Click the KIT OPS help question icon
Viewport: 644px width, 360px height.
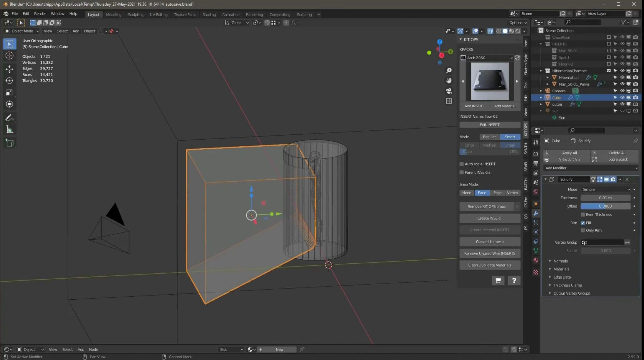pos(514,280)
